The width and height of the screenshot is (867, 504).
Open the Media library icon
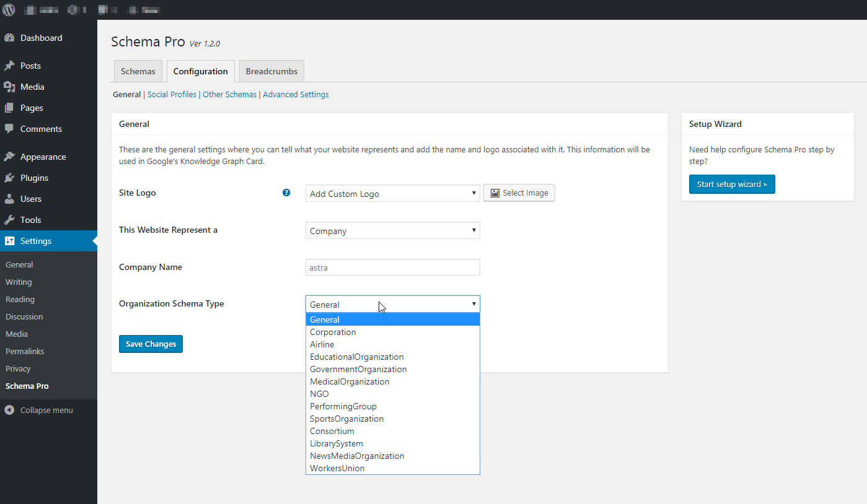pyautogui.click(x=9, y=87)
